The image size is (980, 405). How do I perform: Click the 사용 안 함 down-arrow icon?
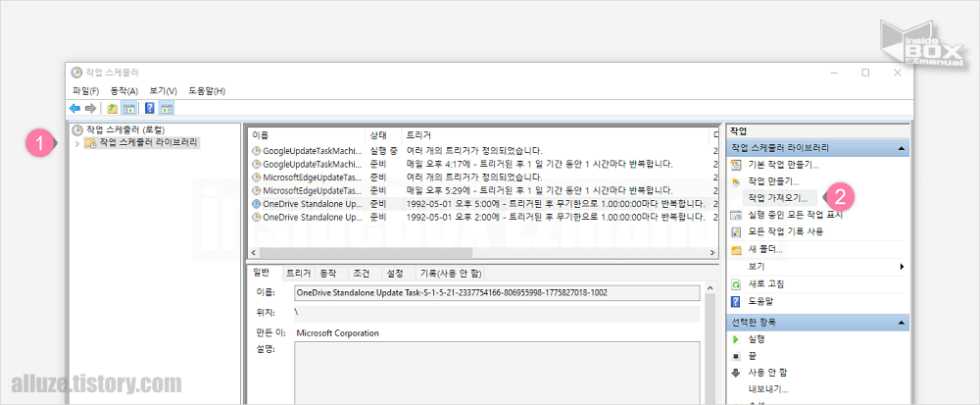[x=736, y=373]
